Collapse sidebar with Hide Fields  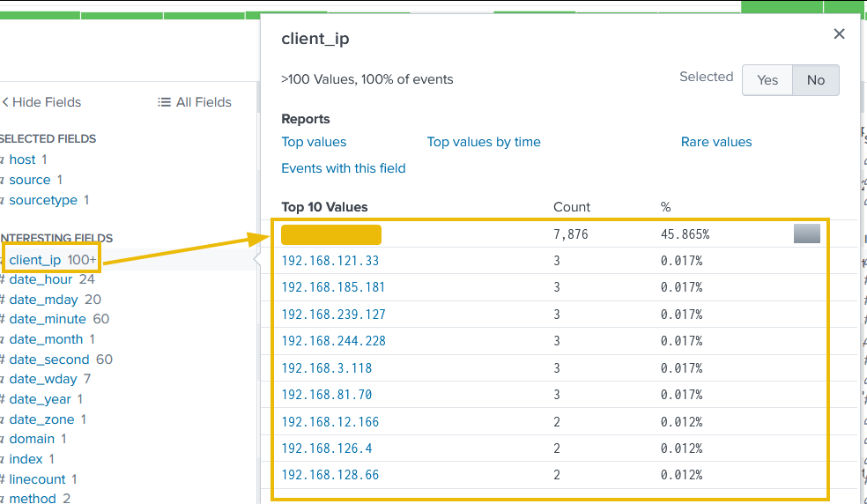click(42, 102)
